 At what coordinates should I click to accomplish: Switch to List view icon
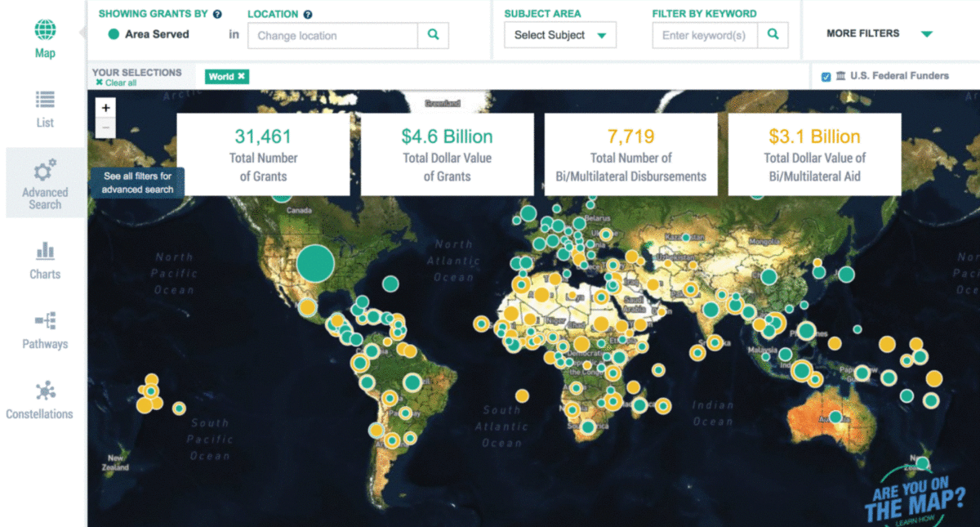(45, 100)
